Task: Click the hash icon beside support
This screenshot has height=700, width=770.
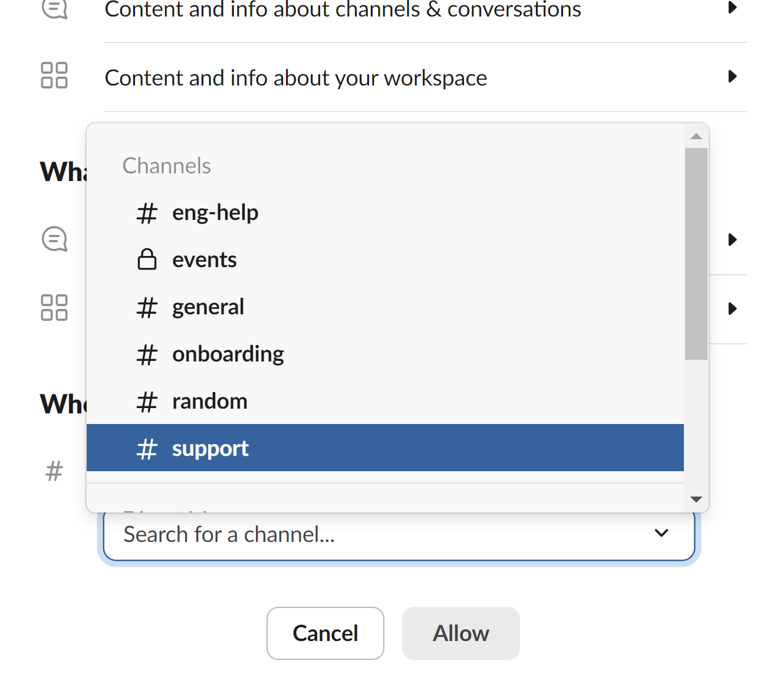Action: coord(147,449)
